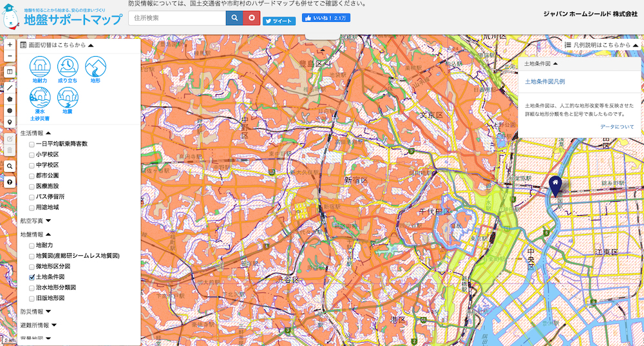Screen dimensions: 644x346
Task: Click the home marker pin on the map
Action: coord(555,186)
